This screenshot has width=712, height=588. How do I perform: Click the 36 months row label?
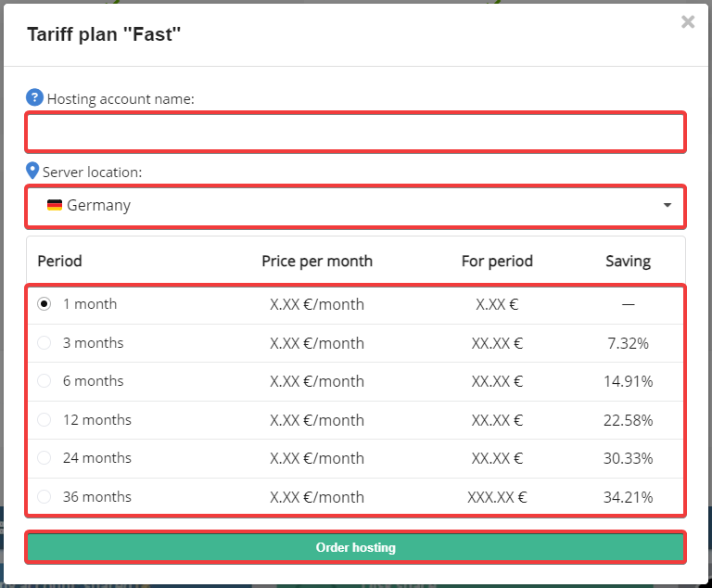click(97, 497)
